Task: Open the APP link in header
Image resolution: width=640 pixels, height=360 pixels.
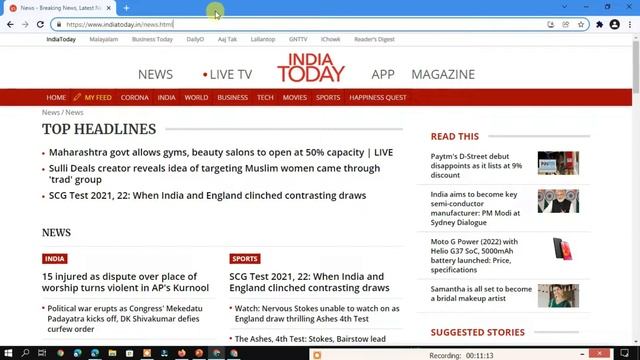Action: pyautogui.click(x=383, y=74)
